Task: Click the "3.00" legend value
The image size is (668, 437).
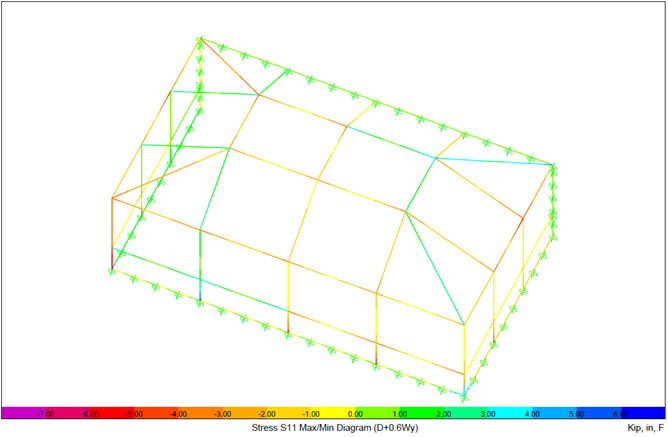Action: (489, 414)
